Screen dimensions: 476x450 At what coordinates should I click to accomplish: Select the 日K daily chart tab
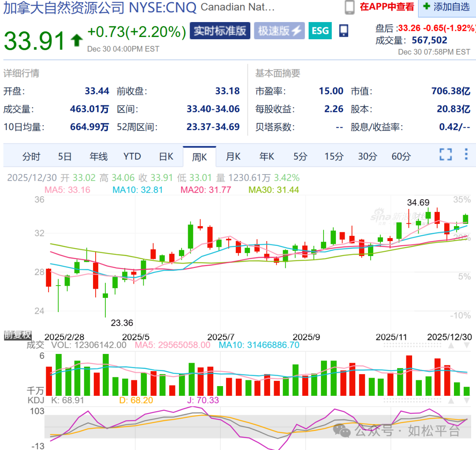[x=166, y=156]
